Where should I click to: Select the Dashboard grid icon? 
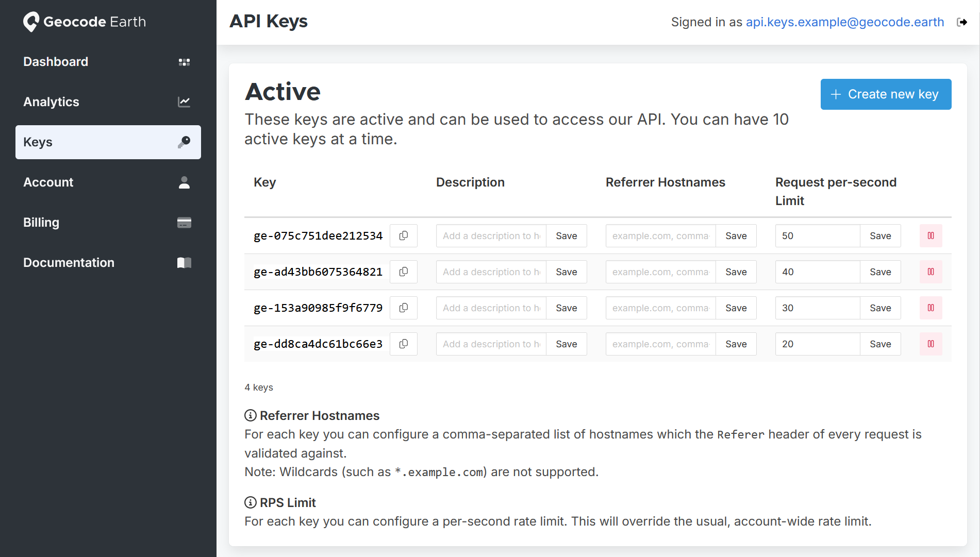coord(184,62)
